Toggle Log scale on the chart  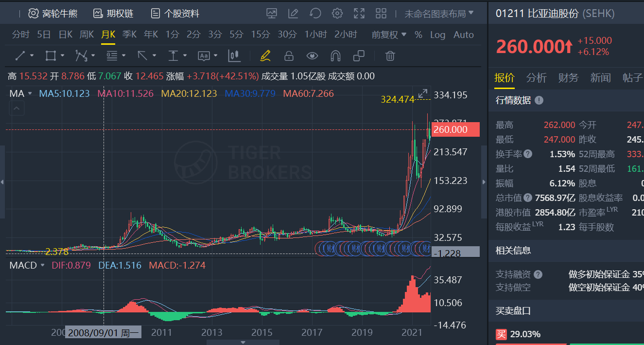(437, 35)
